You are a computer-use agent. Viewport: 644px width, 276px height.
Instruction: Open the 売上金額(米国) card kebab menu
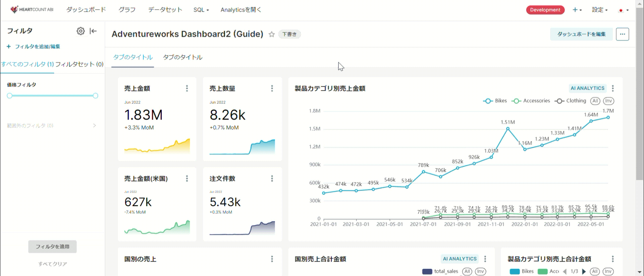coord(187,179)
